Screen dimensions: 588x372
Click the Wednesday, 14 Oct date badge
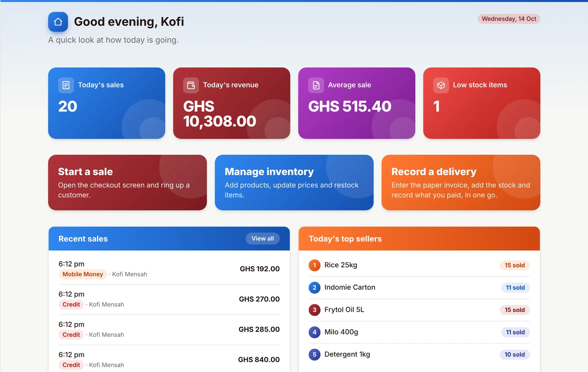pyautogui.click(x=509, y=19)
